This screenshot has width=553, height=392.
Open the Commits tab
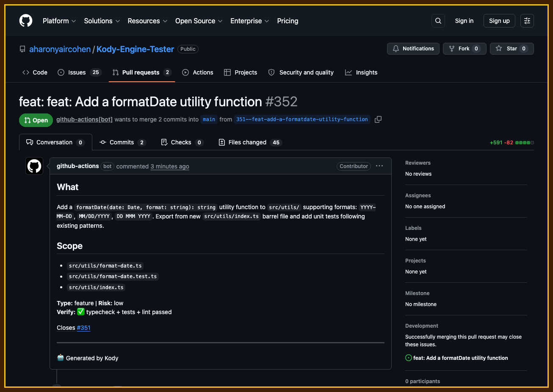tap(122, 142)
